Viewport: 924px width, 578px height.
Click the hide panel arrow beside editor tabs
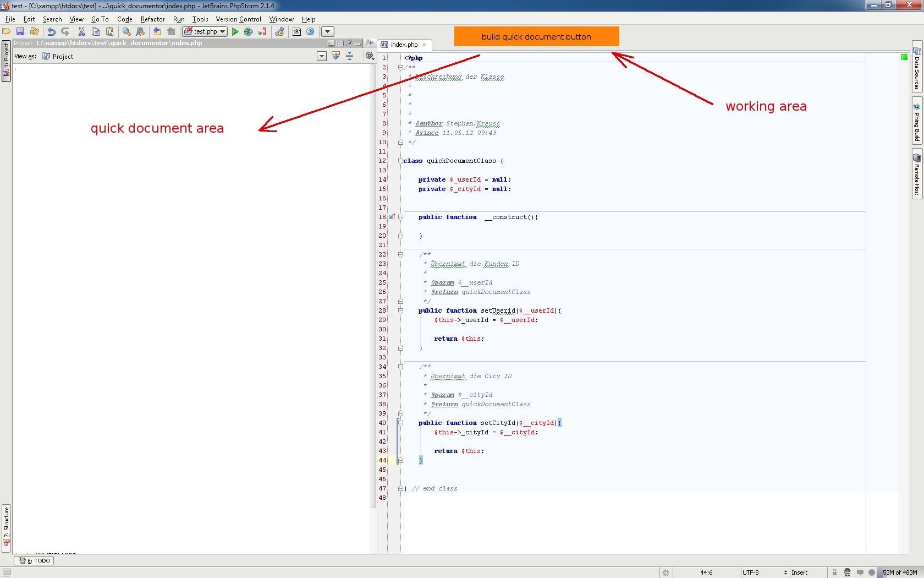[x=371, y=43]
